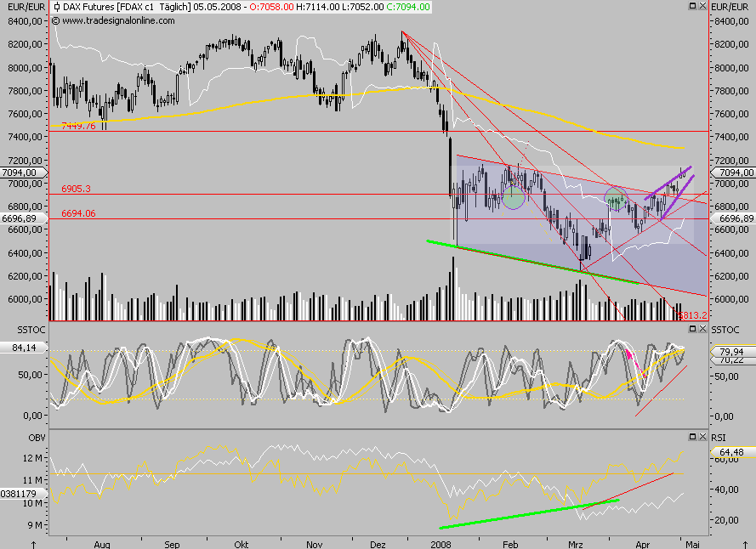Close the OBV indicator panel

click(702, 436)
